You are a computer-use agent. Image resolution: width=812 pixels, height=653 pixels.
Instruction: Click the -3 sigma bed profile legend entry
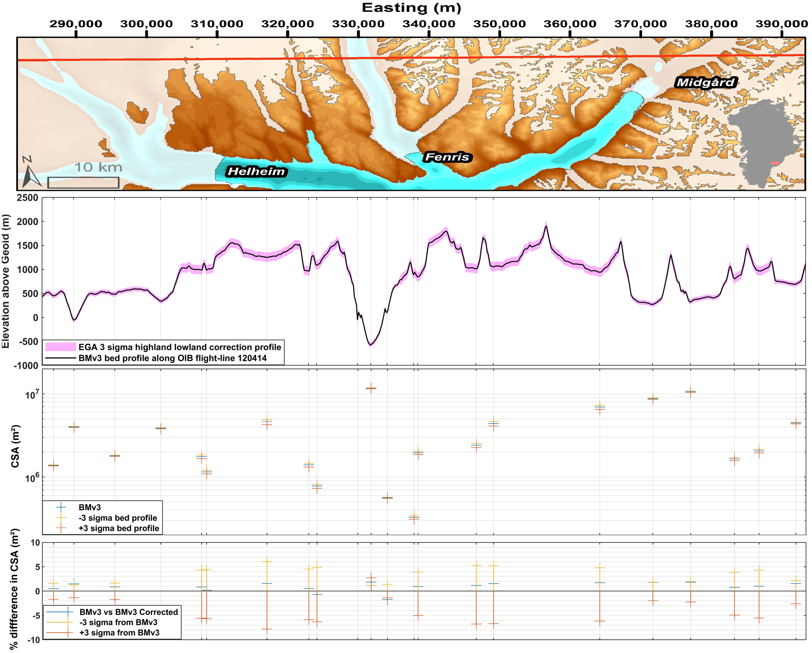click(117, 518)
